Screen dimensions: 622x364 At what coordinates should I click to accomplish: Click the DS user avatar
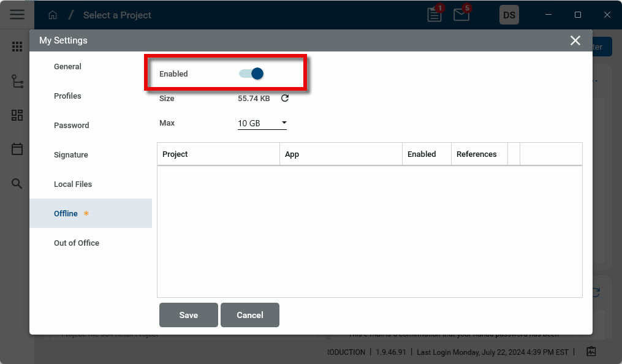pos(509,15)
